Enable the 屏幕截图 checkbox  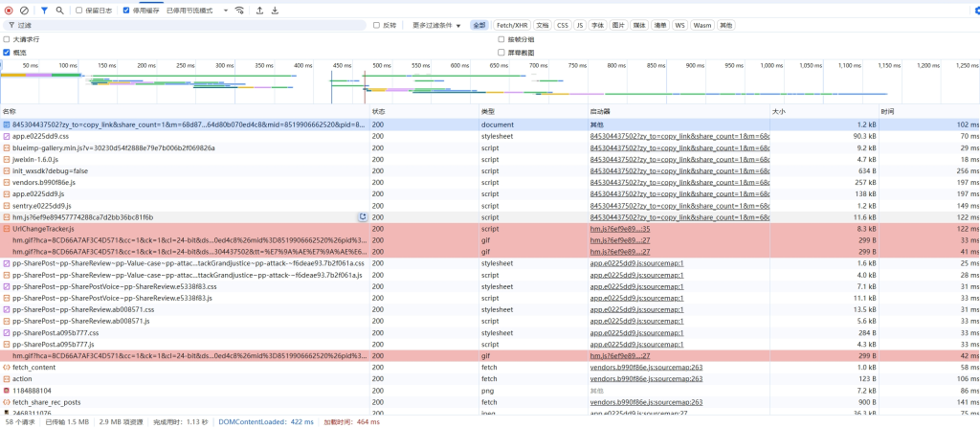tap(501, 53)
